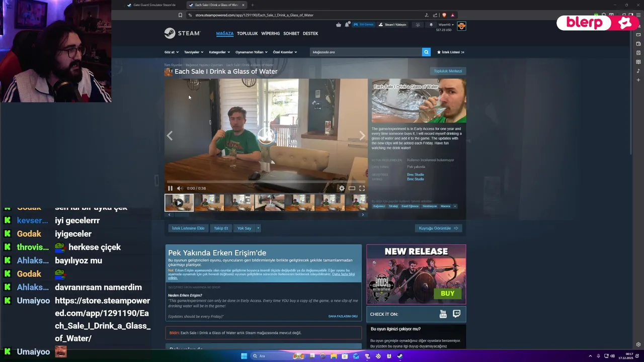This screenshot has width=644, height=362.
Task: Open a new browser tab
Action: (x=253, y=5)
